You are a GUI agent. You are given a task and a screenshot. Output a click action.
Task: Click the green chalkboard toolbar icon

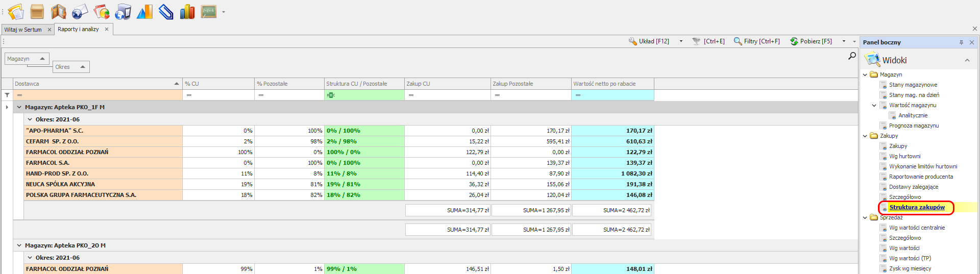tap(209, 11)
